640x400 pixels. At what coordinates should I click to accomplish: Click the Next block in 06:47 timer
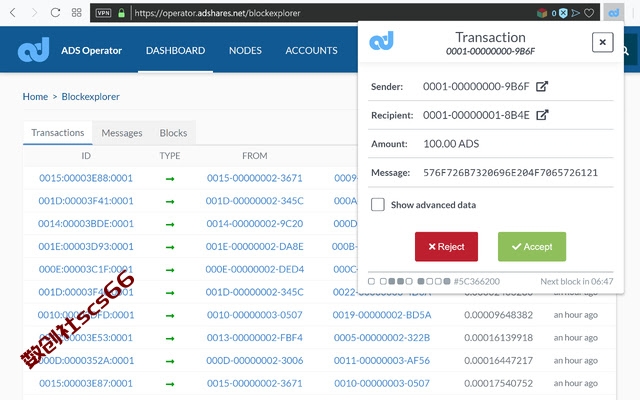click(x=577, y=281)
